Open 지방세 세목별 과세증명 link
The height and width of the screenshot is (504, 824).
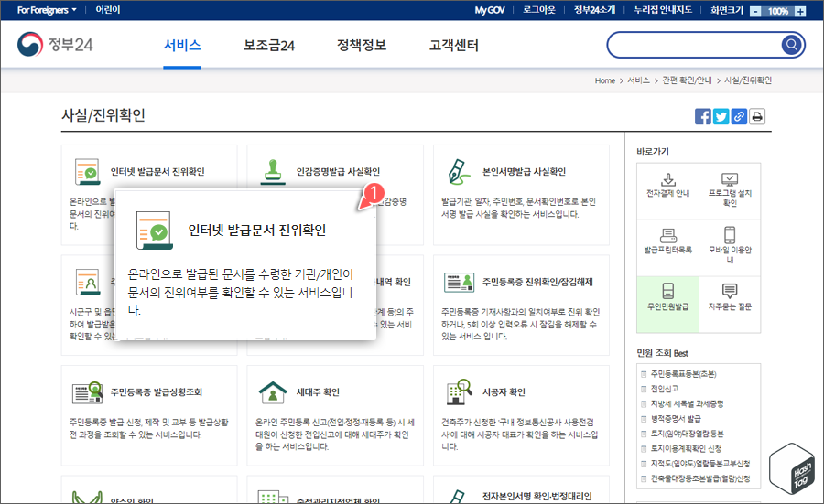coord(687,403)
